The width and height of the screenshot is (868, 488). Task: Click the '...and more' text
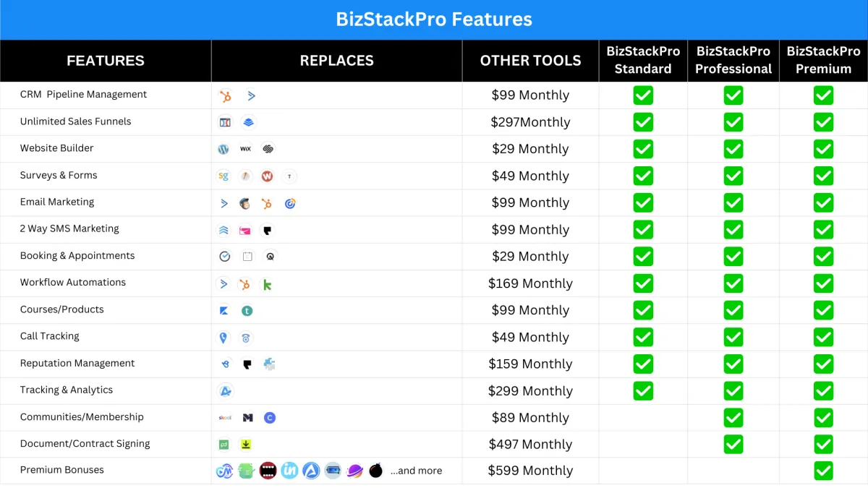[416, 471]
